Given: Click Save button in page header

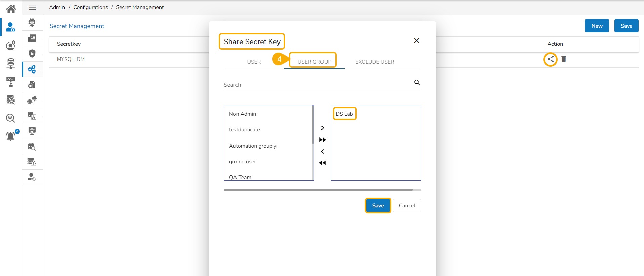Looking at the screenshot, I should (627, 26).
